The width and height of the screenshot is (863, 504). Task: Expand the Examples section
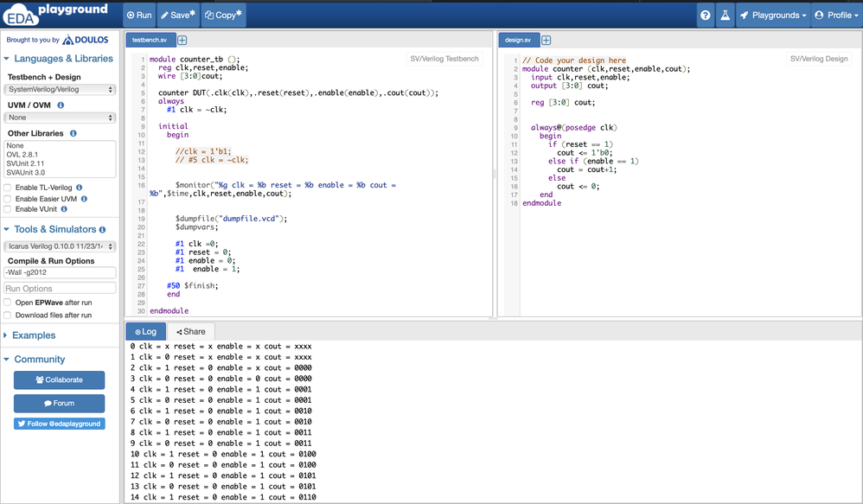(x=34, y=335)
